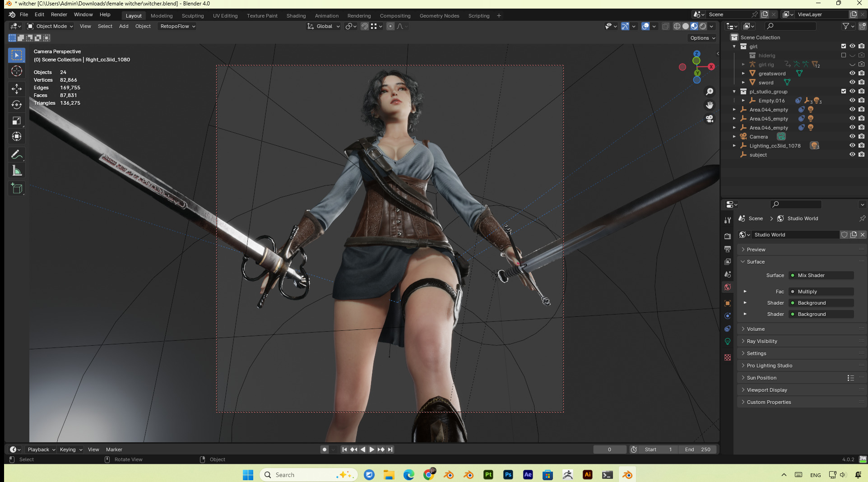Screen dimensions: 868x482
Task: Open the Playback popover
Action: (x=41, y=450)
